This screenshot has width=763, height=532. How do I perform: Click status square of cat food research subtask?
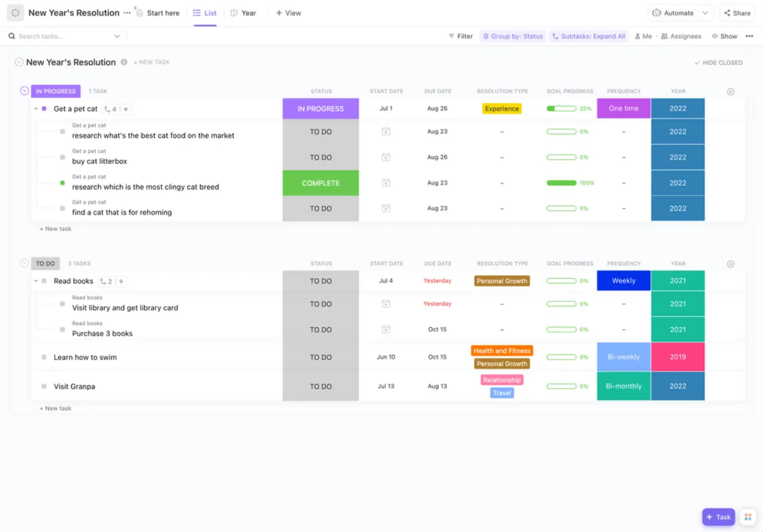click(63, 131)
